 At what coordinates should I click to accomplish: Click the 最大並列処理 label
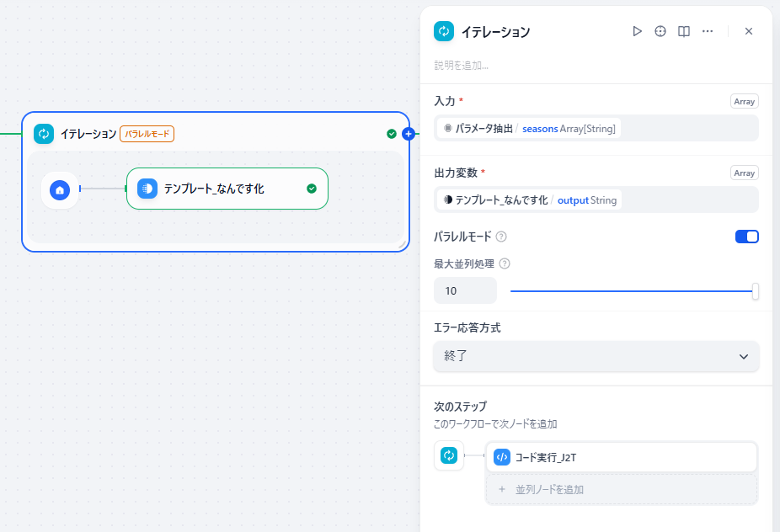464,263
